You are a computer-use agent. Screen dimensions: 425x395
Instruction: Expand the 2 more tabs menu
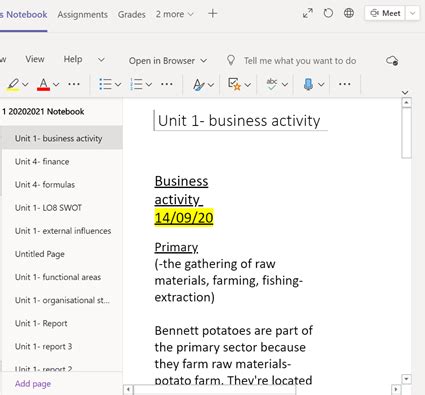pos(174,14)
